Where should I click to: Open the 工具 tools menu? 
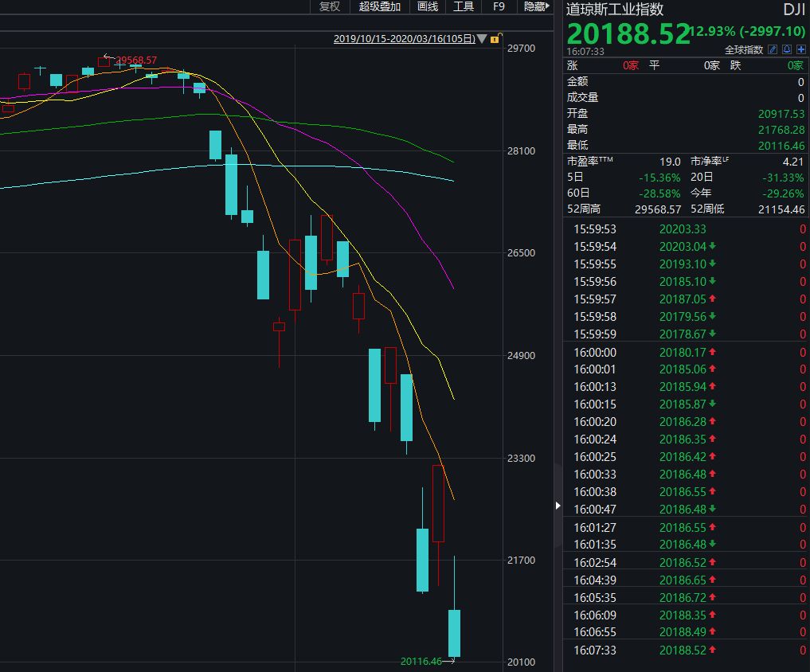(x=464, y=6)
